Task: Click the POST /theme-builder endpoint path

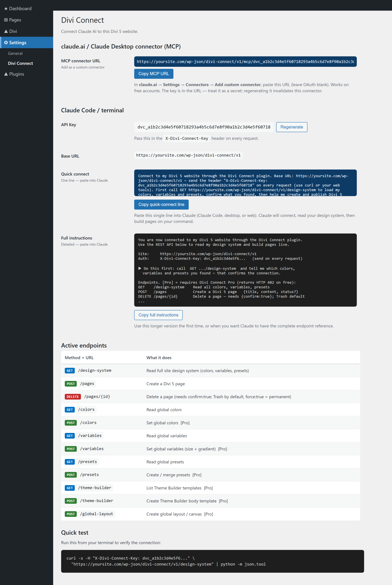Action: click(x=96, y=501)
